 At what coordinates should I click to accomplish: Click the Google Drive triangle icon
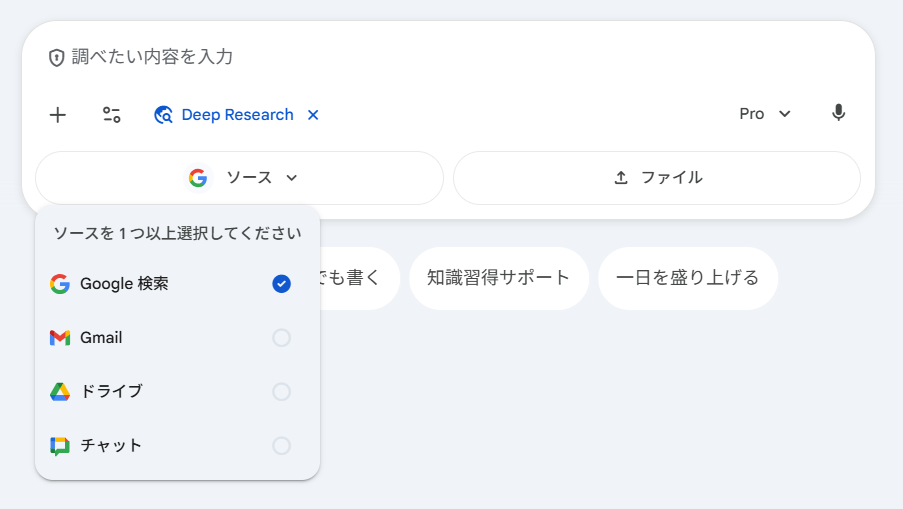[x=60, y=392]
